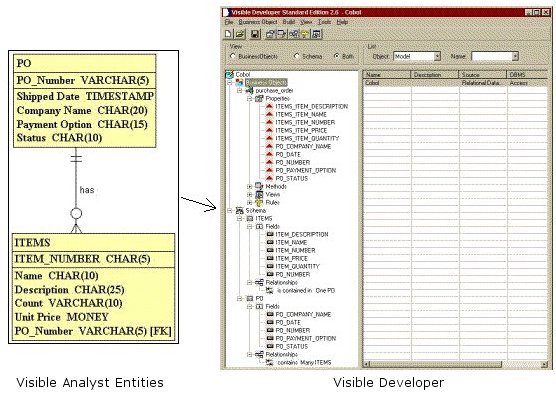556x394 pixels.
Task: Click the window with arrow toolbar icon
Action: (x=281, y=34)
